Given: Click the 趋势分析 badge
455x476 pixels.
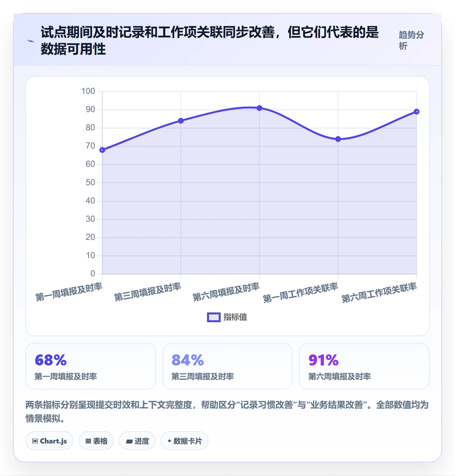Looking at the screenshot, I should pyautogui.click(x=411, y=40).
